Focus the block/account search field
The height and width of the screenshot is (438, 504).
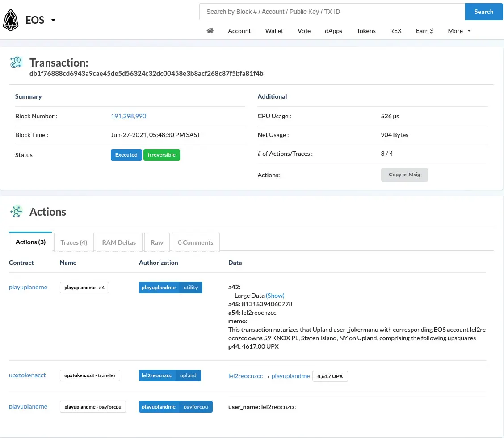(x=332, y=12)
